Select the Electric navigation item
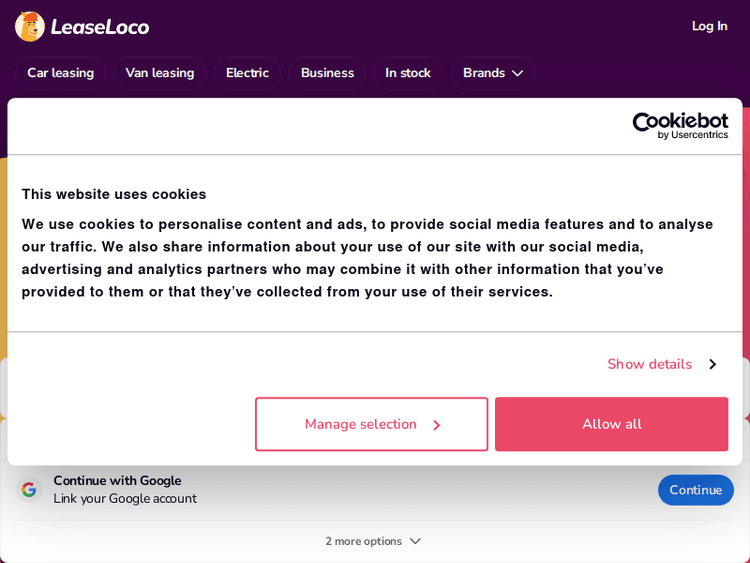Viewport: 750px width, 563px height. tap(247, 73)
